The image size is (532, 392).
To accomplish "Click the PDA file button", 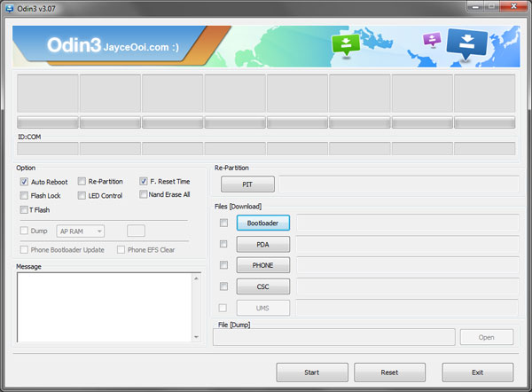I will click(x=263, y=245).
